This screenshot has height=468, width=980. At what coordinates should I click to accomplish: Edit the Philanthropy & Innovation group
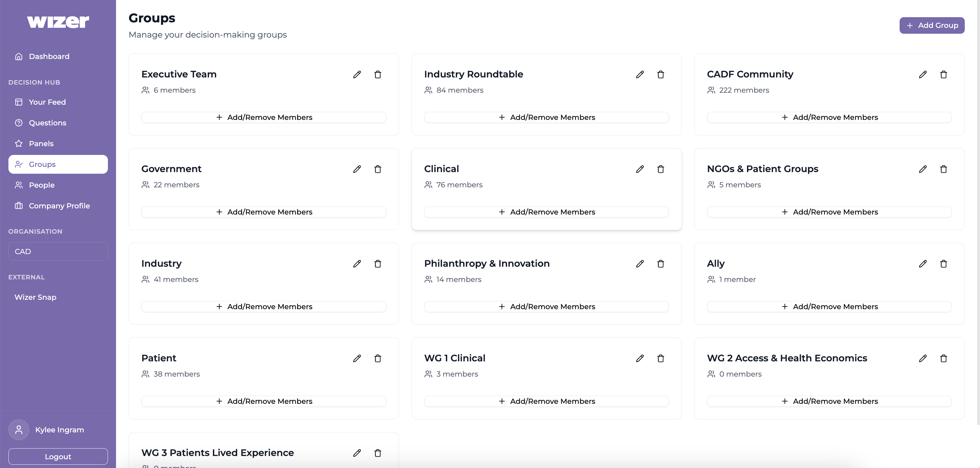(639, 264)
